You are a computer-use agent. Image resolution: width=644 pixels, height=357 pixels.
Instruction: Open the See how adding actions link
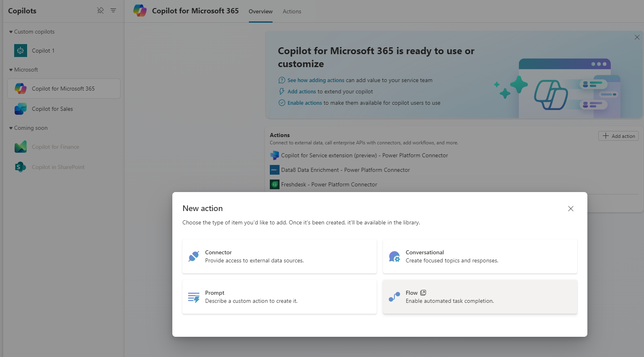click(x=316, y=80)
